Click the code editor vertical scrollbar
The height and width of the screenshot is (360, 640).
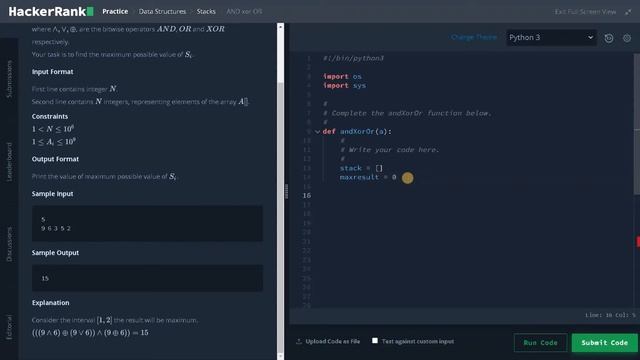click(x=637, y=124)
